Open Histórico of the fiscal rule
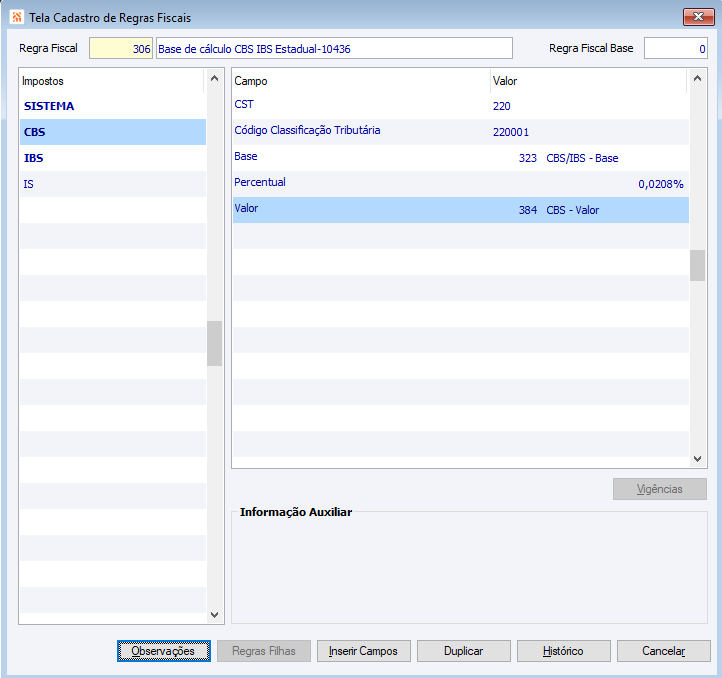 [564, 651]
